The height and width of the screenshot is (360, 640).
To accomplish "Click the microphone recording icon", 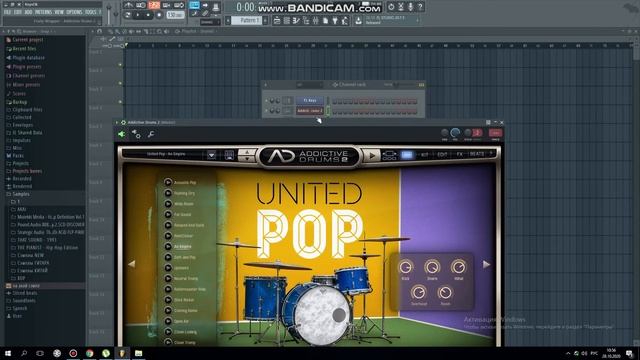I will tap(411, 7).
